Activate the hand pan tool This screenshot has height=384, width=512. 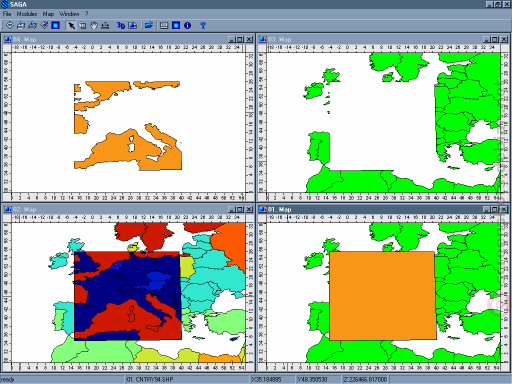coord(94,25)
